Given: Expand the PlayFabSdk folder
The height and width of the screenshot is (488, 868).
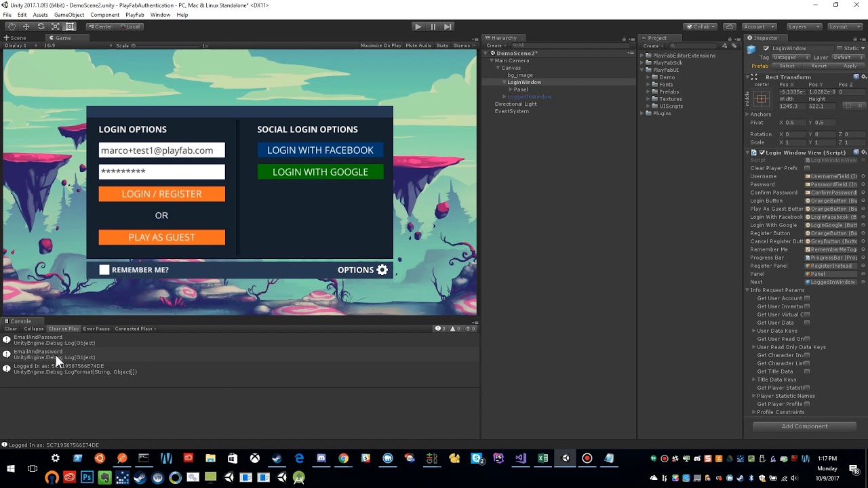Looking at the screenshot, I should click(642, 63).
